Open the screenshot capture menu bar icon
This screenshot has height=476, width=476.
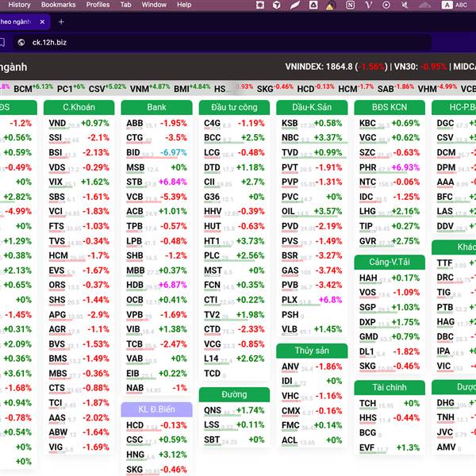pos(260,5)
